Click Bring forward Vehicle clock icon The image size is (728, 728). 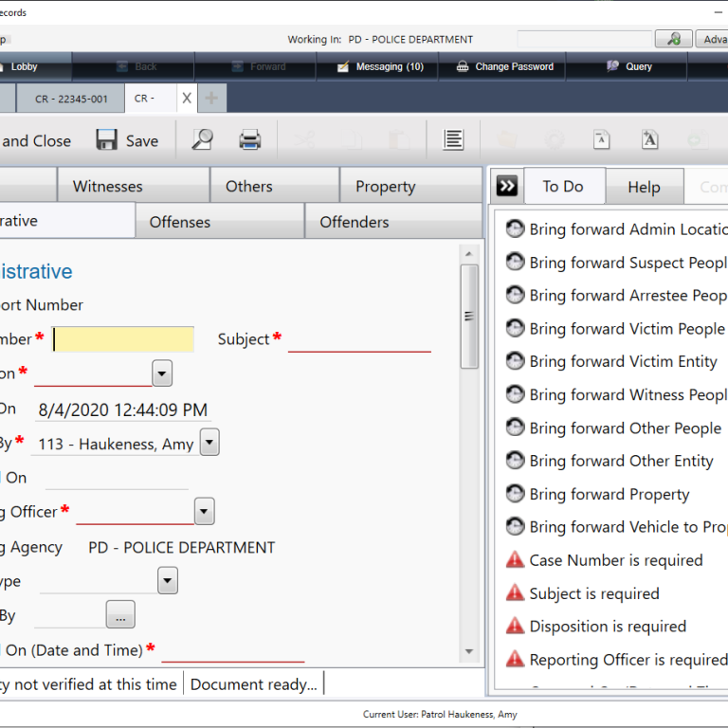coord(515,526)
